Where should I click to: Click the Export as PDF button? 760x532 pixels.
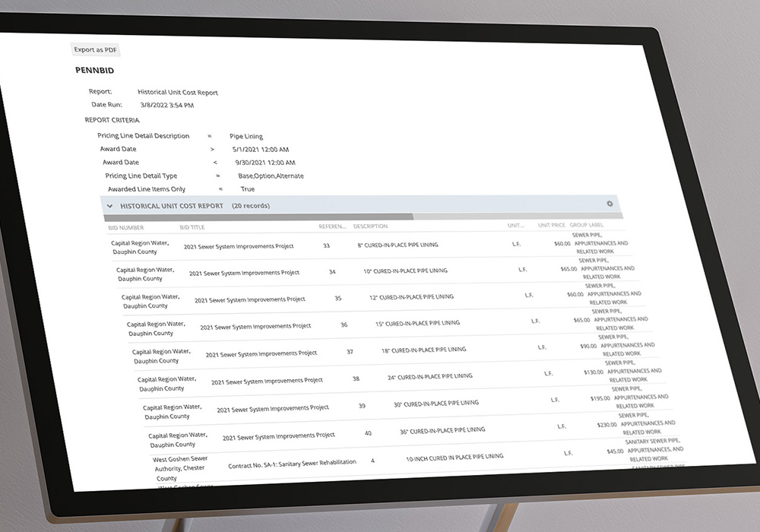point(96,49)
